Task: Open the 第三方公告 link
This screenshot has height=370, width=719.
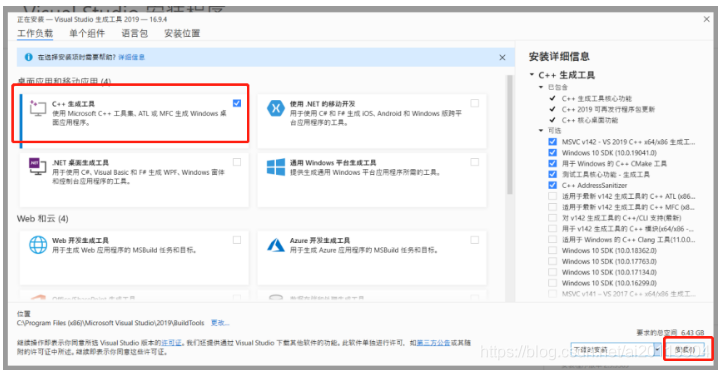Action: pyautogui.click(x=432, y=342)
